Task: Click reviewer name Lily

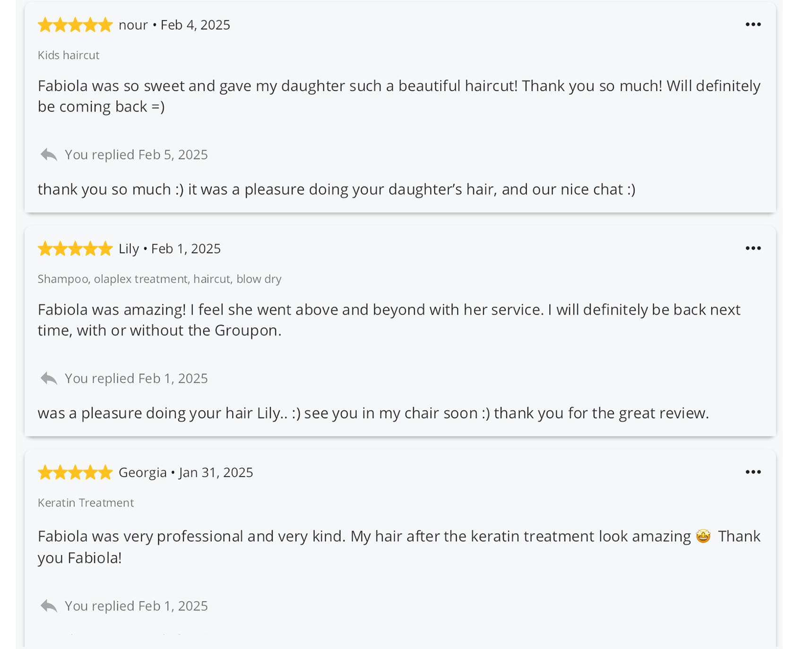Action: 129,249
